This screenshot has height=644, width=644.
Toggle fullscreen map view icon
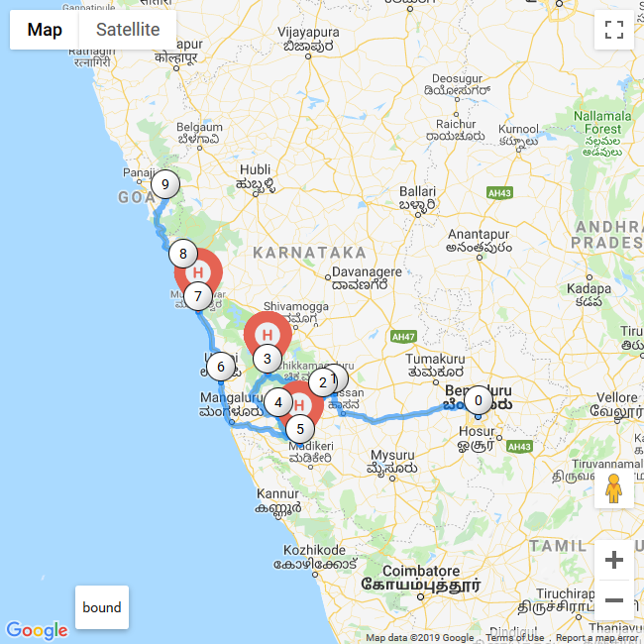614,30
